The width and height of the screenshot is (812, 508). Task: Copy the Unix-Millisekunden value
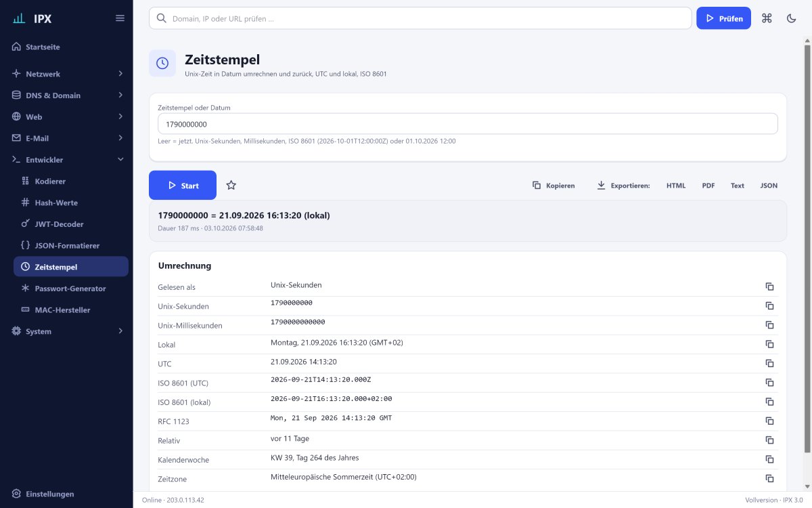[x=769, y=325]
